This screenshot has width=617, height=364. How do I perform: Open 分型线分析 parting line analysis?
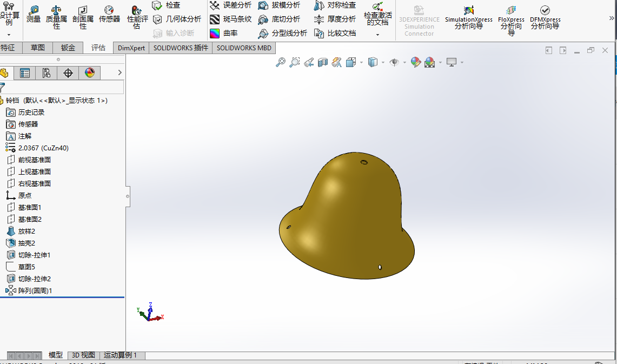point(282,33)
